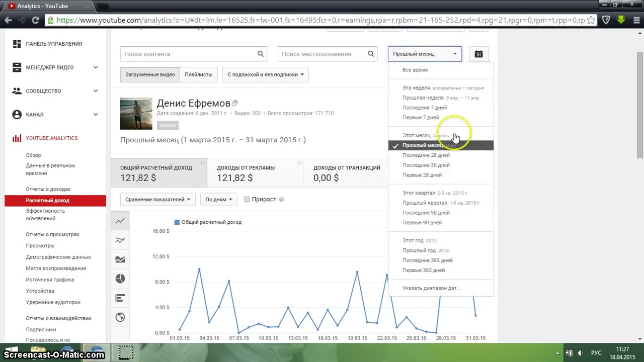The height and width of the screenshot is (362, 644).
Task: Choose Последние 7 дней option
Action: click(425, 108)
